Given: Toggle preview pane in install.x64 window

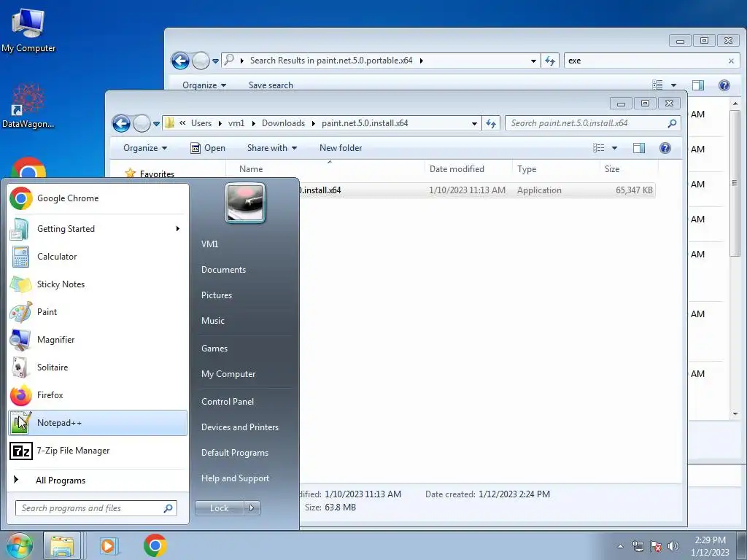Looking at the screenshot, I should [x=639, y=148].
